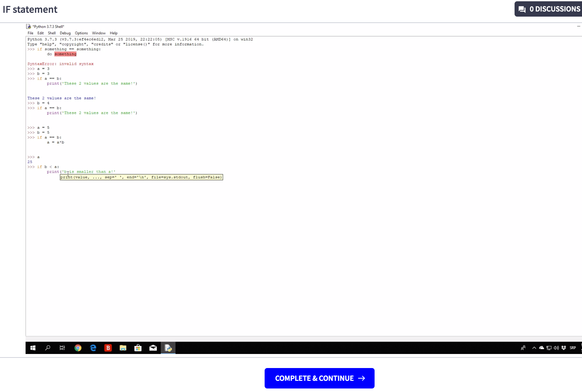582x392 pixels.
Task: Click the 'a = a*b' line
Action: tap(56, 142)
